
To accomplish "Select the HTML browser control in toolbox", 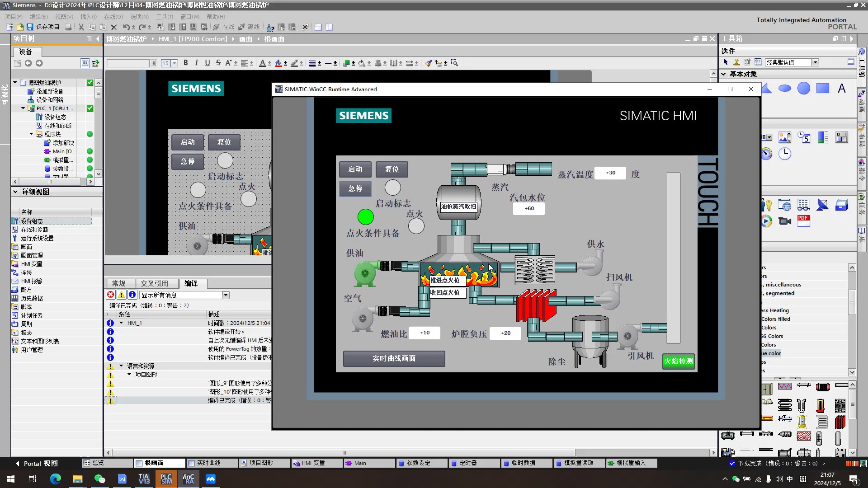I will click(785, 205).
